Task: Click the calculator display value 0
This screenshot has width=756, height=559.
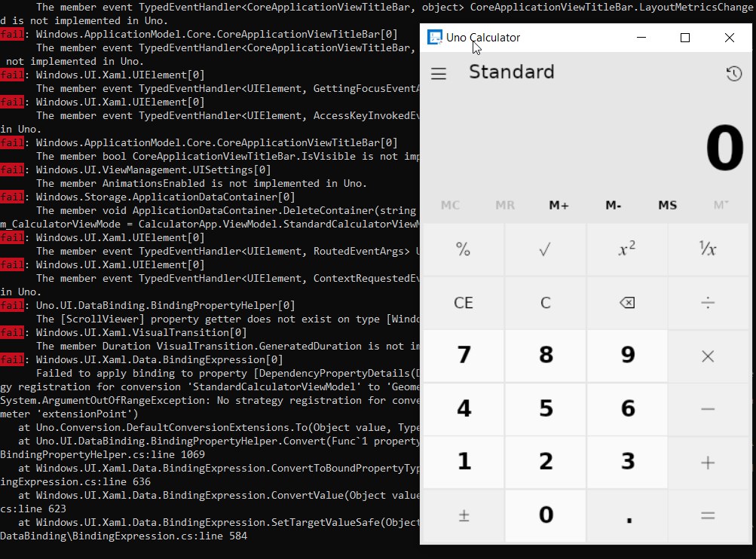Action: tap(724, 148)
